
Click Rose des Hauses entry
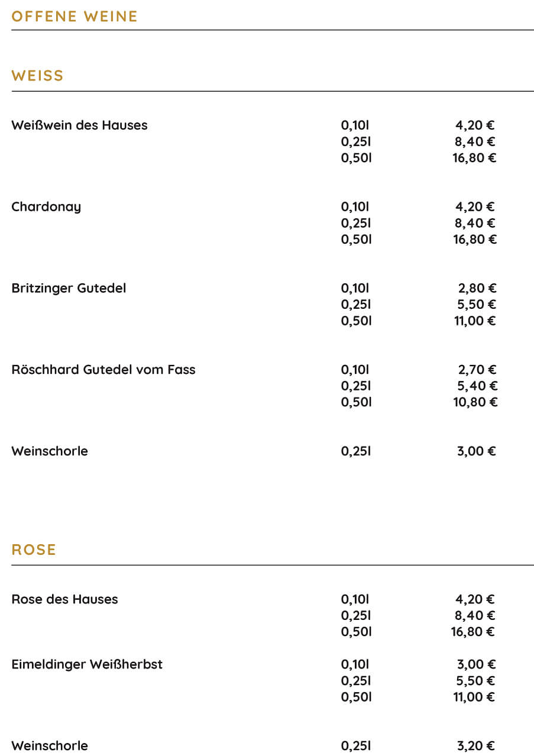coord(64,599)
